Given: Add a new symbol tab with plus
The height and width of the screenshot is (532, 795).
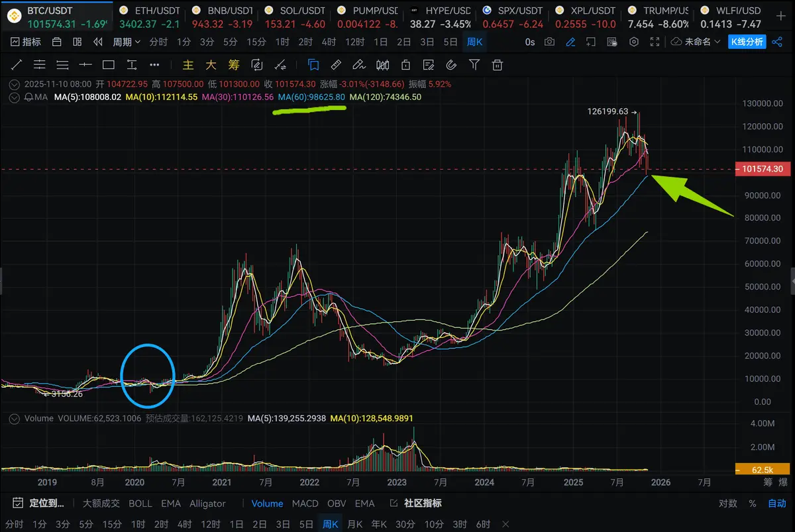Looking at the screenshot, I should 780,16.
